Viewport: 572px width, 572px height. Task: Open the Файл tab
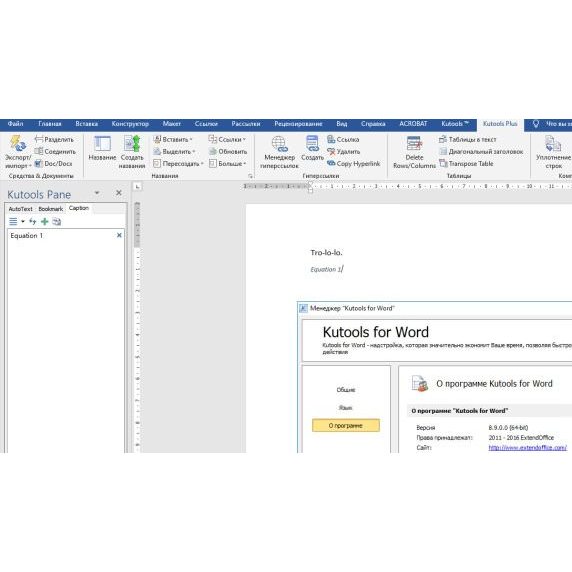click(15, 124)
